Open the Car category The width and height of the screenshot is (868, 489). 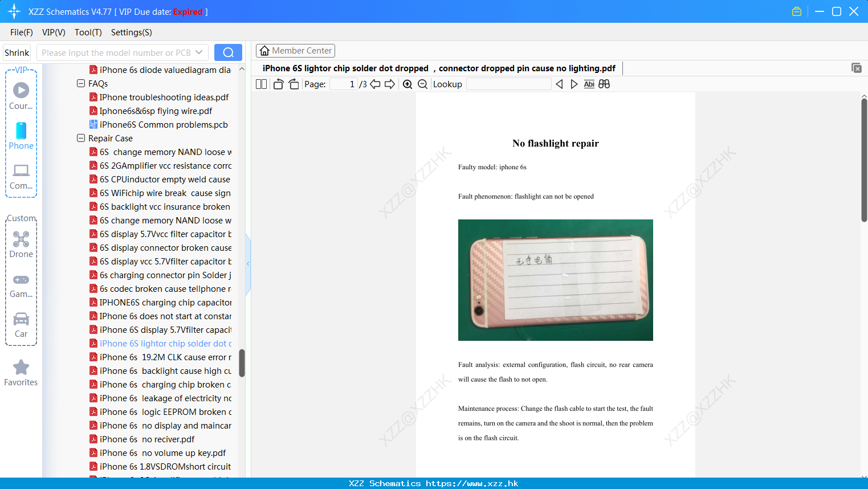pyautogui.click(x=21, y=325)
